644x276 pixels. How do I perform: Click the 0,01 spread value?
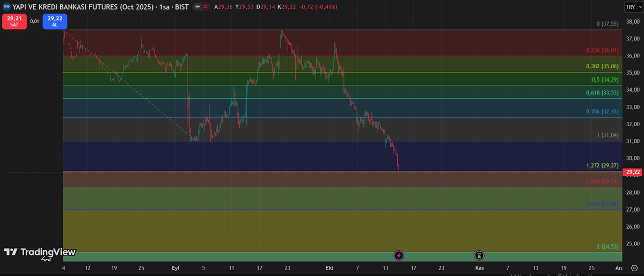click(x=34, y=21)
